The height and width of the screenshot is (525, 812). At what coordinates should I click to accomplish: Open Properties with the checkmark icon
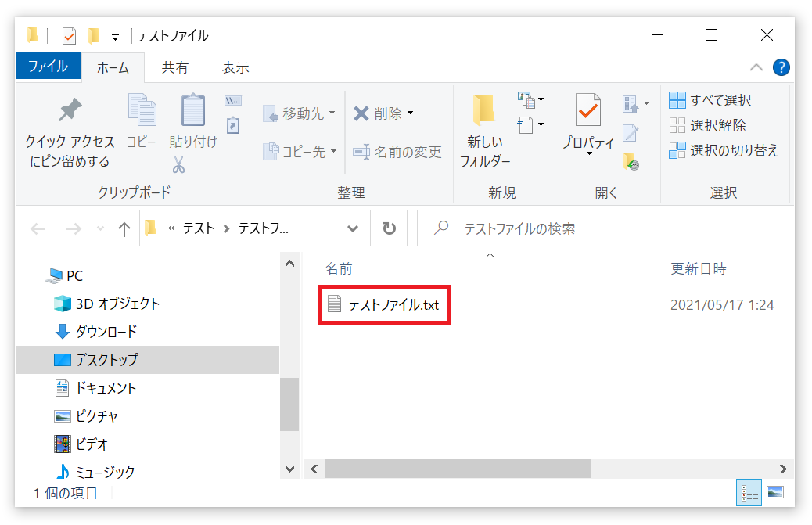click(x=587, y=110)
